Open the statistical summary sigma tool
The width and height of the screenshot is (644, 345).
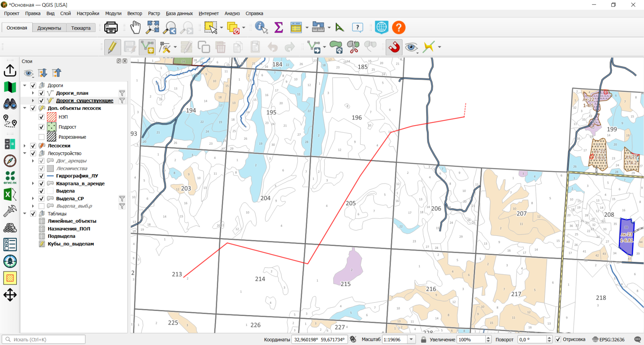click(279, 28)
